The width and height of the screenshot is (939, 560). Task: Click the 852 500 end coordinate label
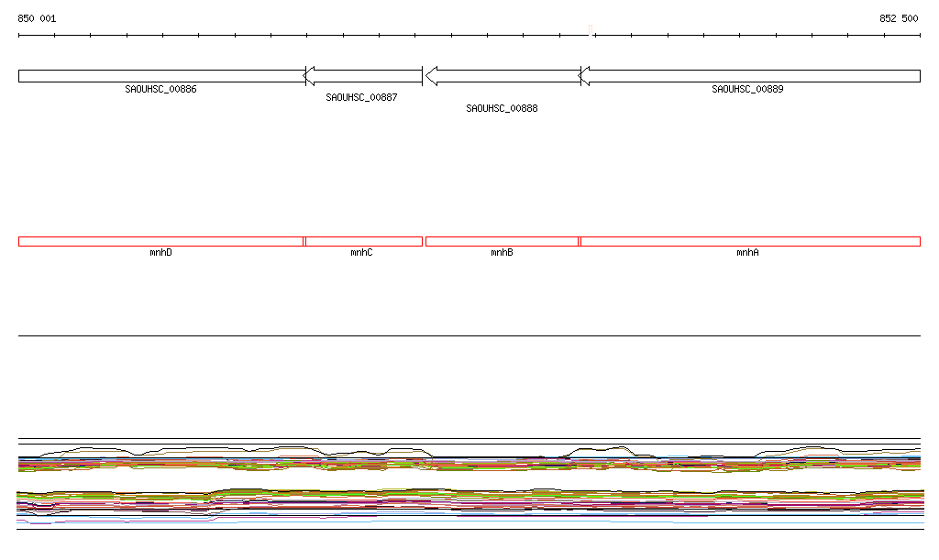tap(899, 18)
